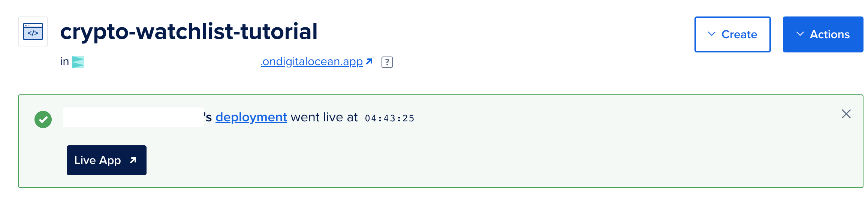
Task: Click the green success checkmark icon
Action: coord(43,119)
